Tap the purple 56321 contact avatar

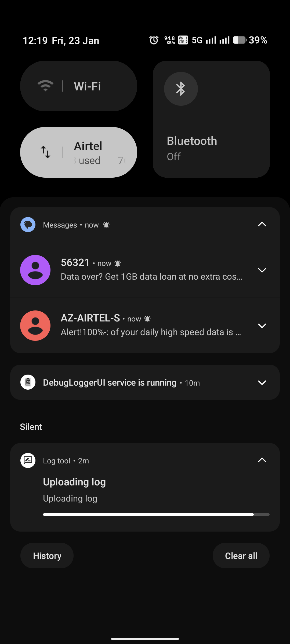point(35,270)
